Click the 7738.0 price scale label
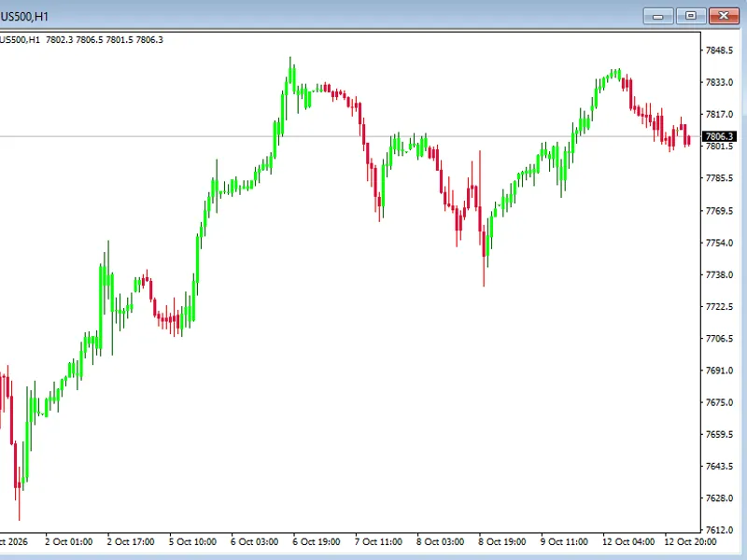The width and height of the screenshot is (747, 560). point(719,274)
